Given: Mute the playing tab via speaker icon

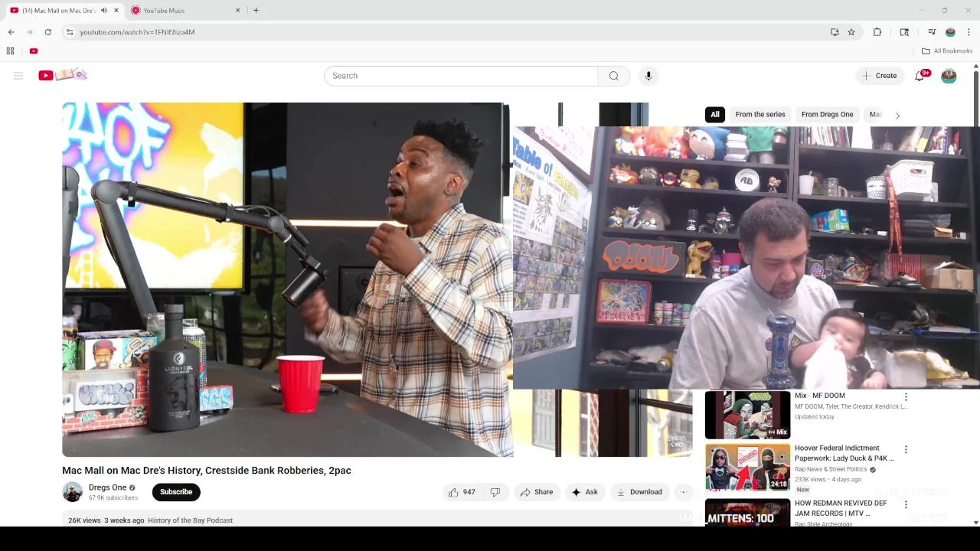Looking at the screenshot, I should click(x=104, y=11).
